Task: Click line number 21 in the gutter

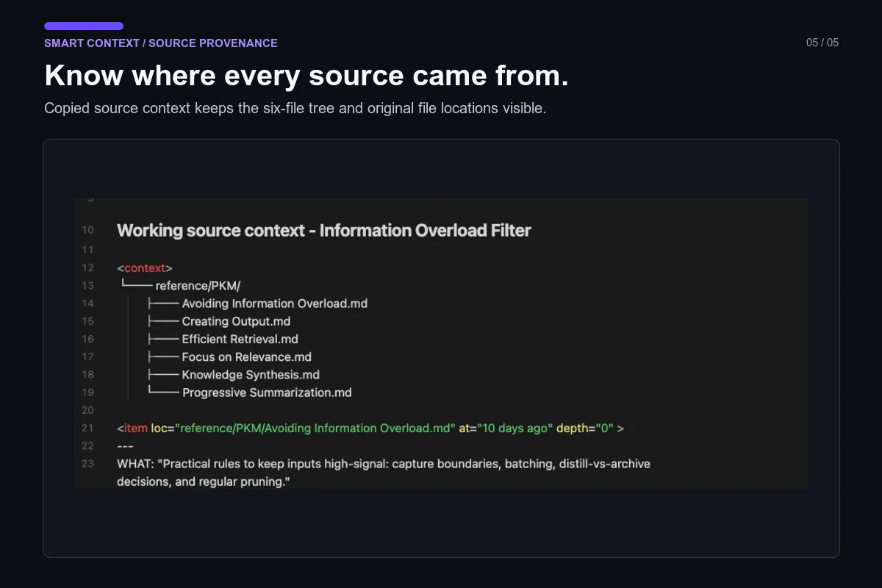Action: 88,428
